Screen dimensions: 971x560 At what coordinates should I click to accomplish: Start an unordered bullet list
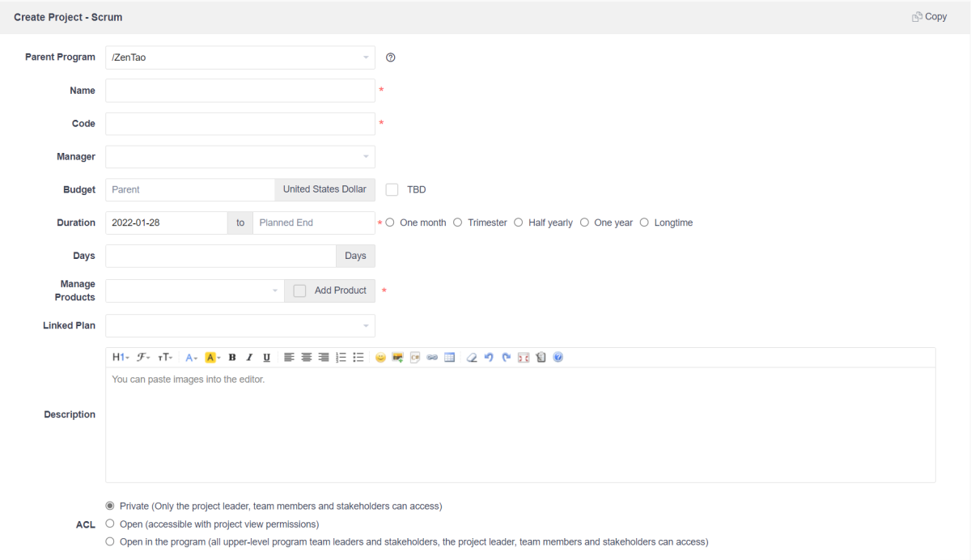[358, 358]
